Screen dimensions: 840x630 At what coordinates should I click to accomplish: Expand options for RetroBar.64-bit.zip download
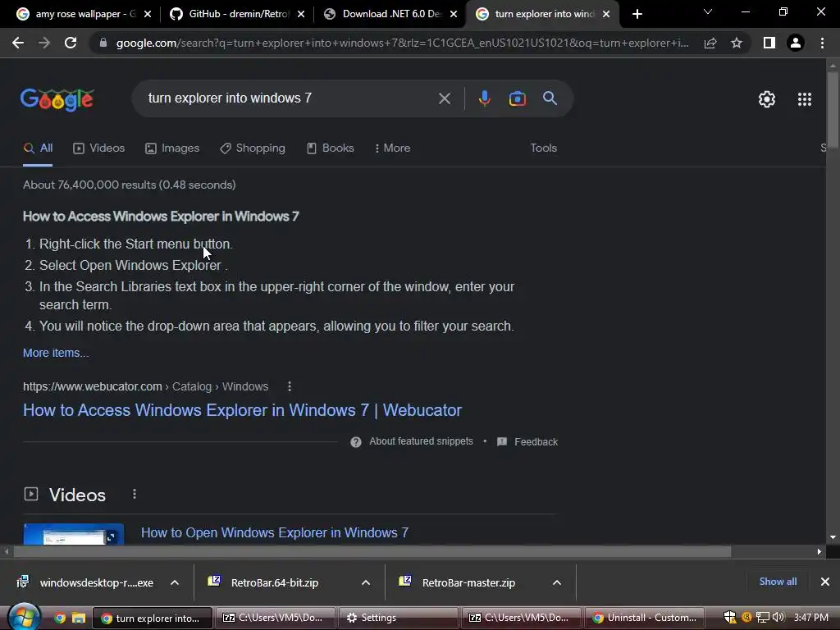tap(366, 583)
